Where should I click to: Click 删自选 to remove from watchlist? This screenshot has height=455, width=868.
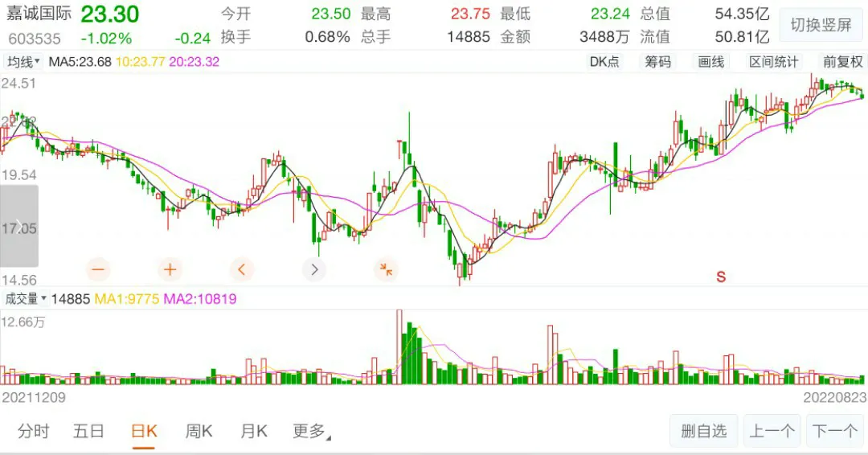click(x=703, y=432)
